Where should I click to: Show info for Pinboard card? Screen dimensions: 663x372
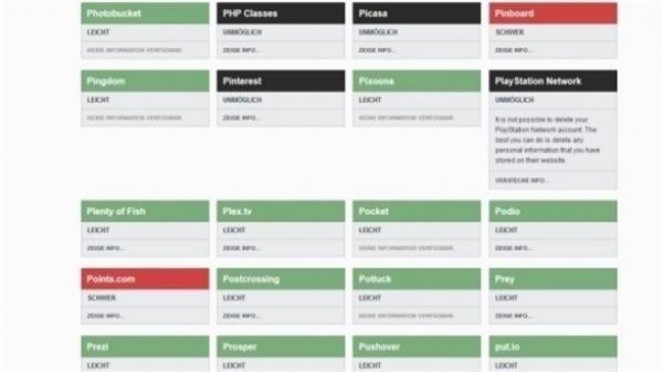(x=513, y=50)
